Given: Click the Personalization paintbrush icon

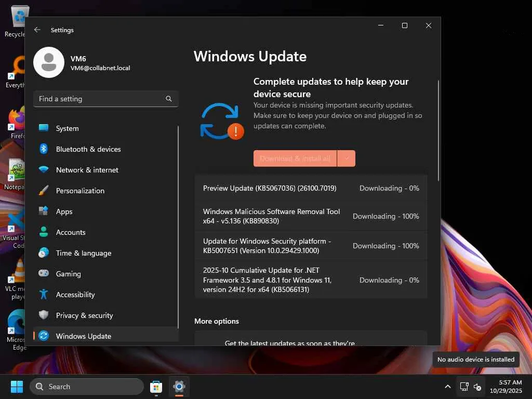Looking at the screenshot, I should [44, 190].
